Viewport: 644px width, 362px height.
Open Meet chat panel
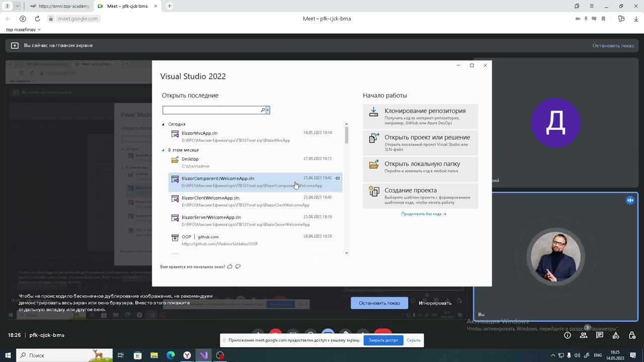pos(600,335)
